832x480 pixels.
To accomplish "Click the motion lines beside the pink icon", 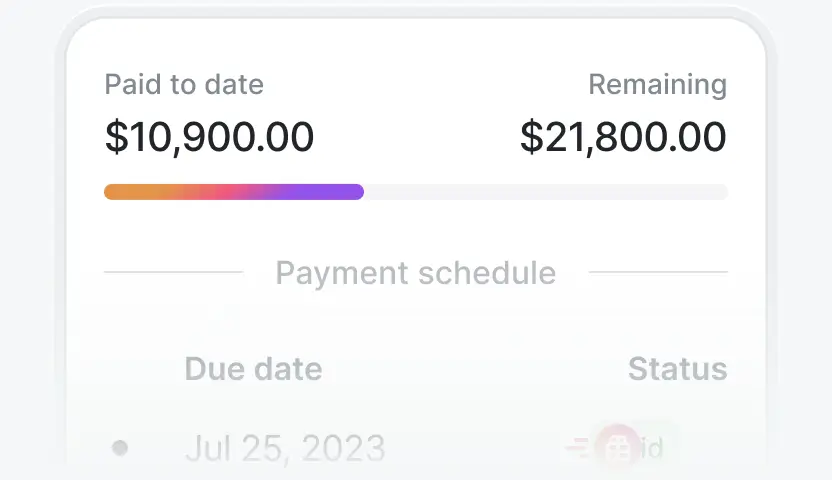I will click(x=577, y=447).
